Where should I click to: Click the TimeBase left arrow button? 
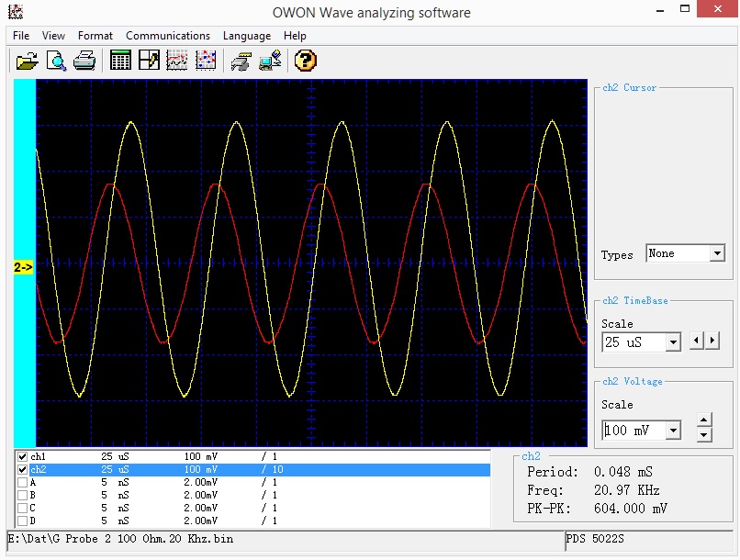tap(697, 341)
